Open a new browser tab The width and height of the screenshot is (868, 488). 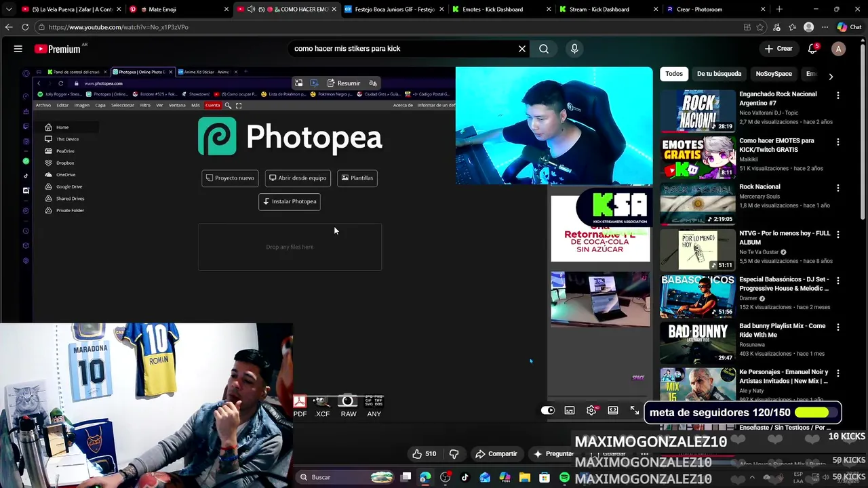coord(779,9)
